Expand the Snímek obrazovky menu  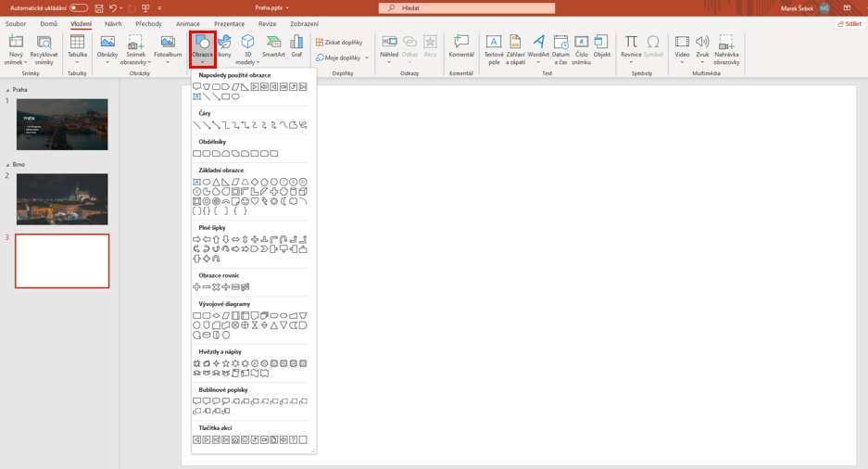pyautogui.click(x=150, y=62)
